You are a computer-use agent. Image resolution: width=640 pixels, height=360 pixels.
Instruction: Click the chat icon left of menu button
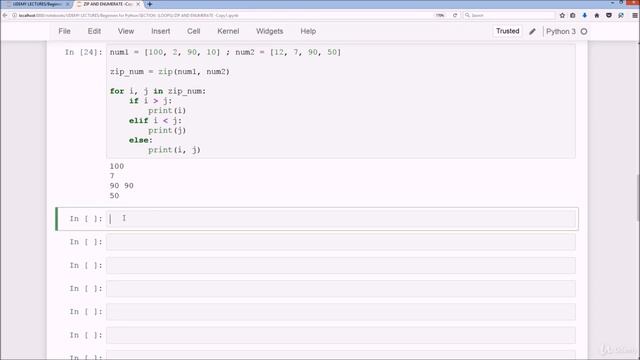(x=621, y=15)
